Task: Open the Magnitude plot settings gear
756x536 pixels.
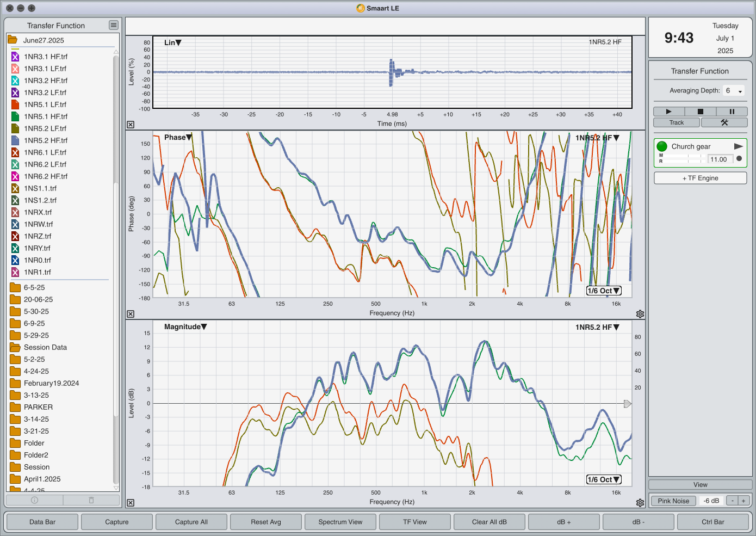Action: click(x=640, y=503)
